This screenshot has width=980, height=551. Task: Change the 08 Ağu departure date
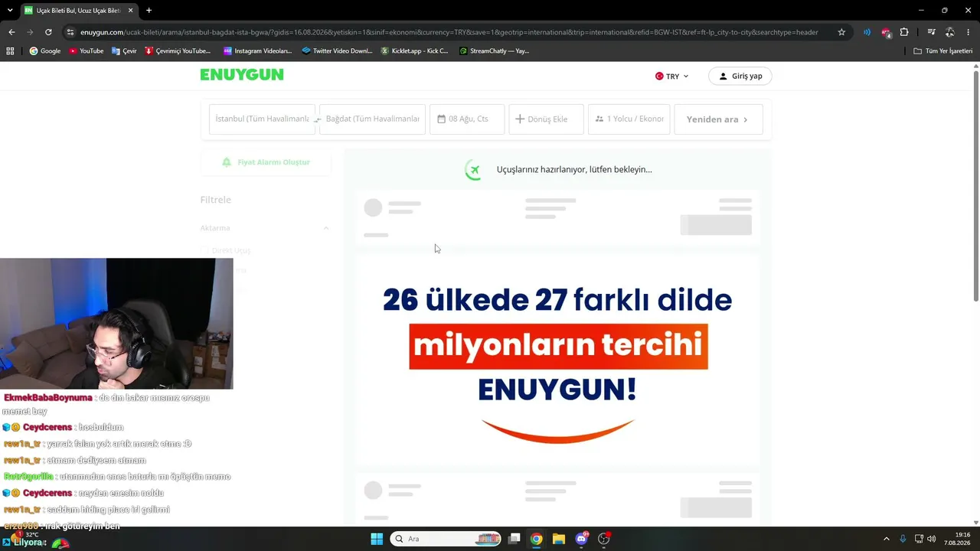pos(467,119)
